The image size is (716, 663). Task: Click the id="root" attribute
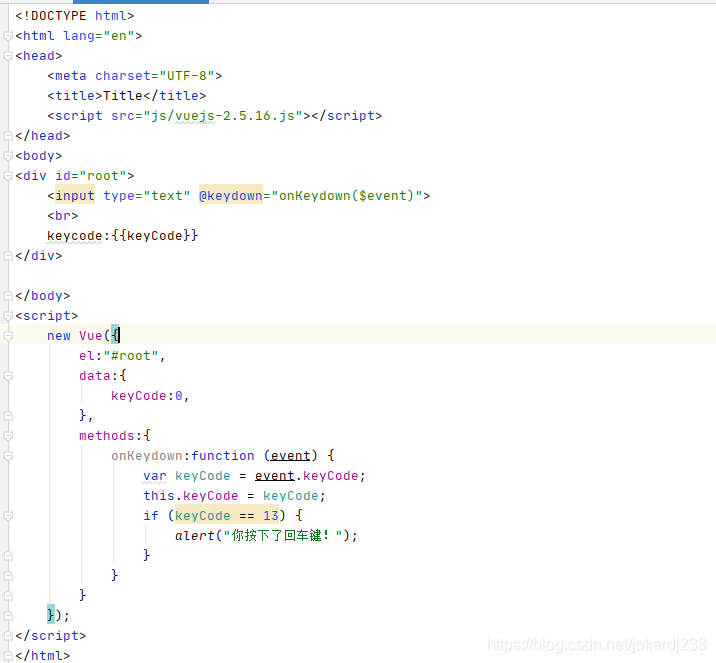pyautogui.click(x=91, y=176)
